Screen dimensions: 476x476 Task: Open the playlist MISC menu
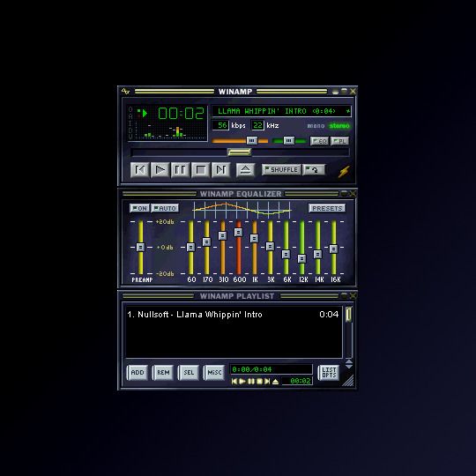tap(214, 373)
